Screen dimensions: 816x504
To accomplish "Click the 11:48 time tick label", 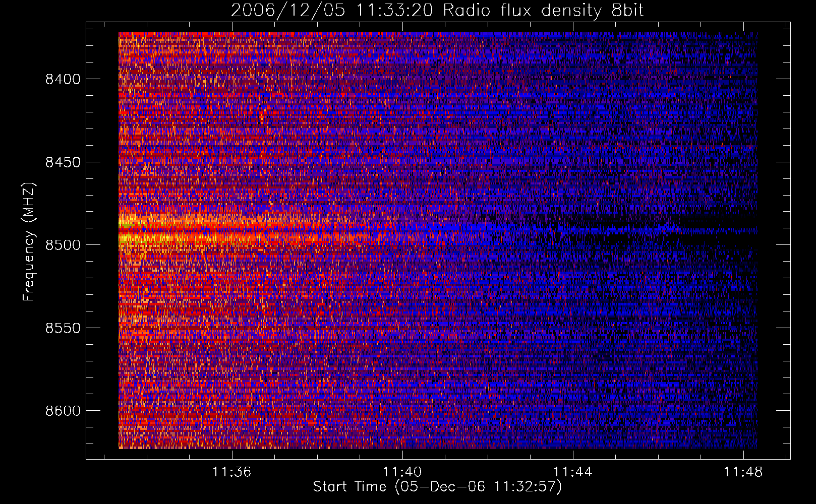I will point(743,472).
